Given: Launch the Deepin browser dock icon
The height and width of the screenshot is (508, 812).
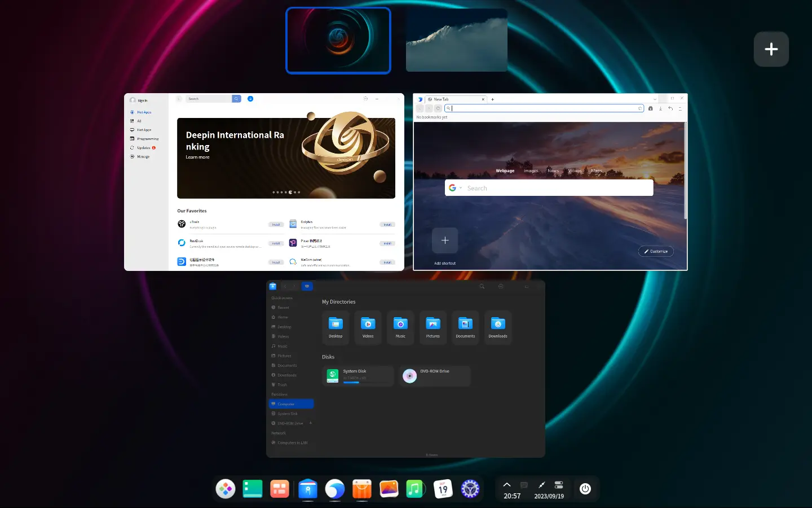Looking at the screenshot, I should pos(335,489).
